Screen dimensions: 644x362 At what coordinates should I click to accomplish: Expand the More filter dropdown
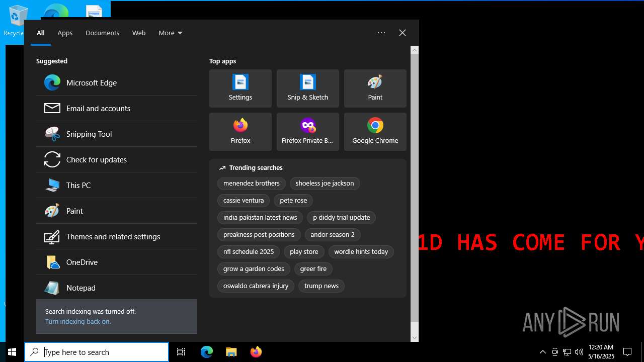click(x=171, y=33)
